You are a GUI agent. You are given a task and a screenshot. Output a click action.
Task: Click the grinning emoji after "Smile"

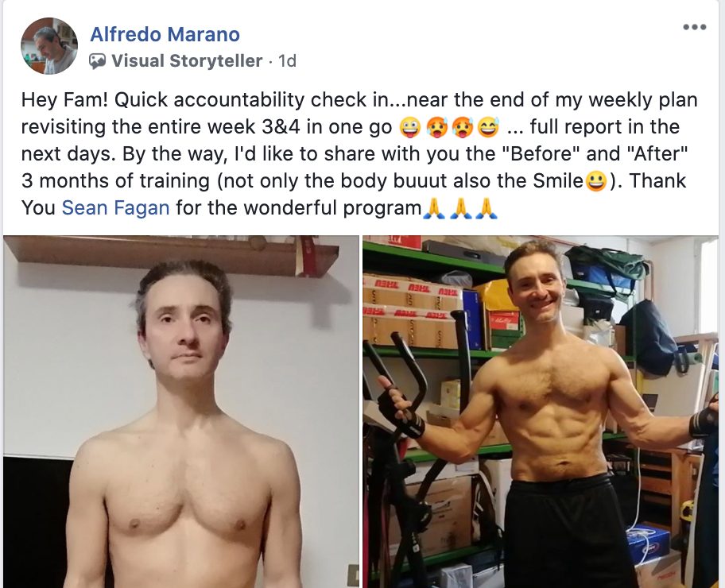[596, 181]
